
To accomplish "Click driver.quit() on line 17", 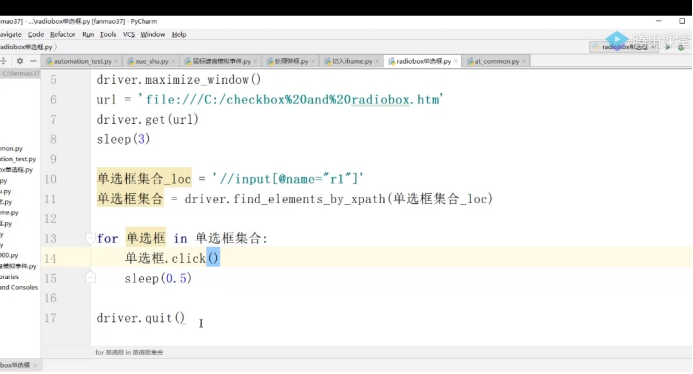I will (x=141, y=318).
